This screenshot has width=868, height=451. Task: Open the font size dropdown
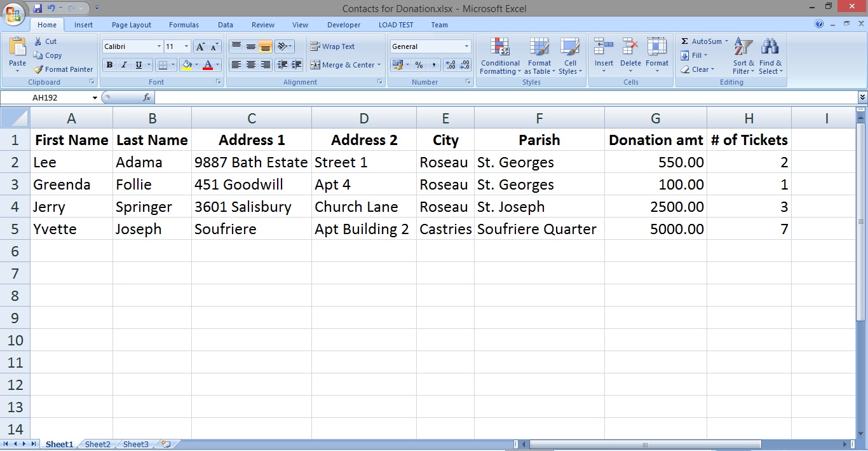tap(186, 46)
